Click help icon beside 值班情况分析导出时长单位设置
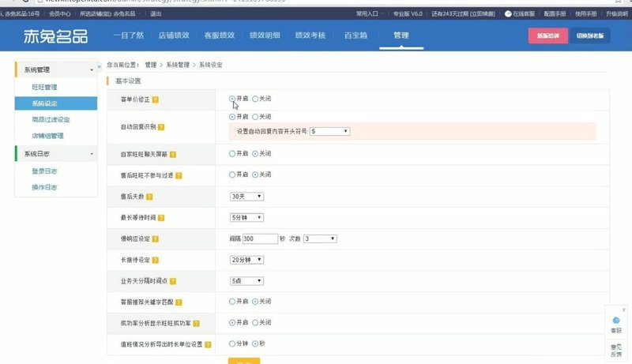 pos(208,345)
